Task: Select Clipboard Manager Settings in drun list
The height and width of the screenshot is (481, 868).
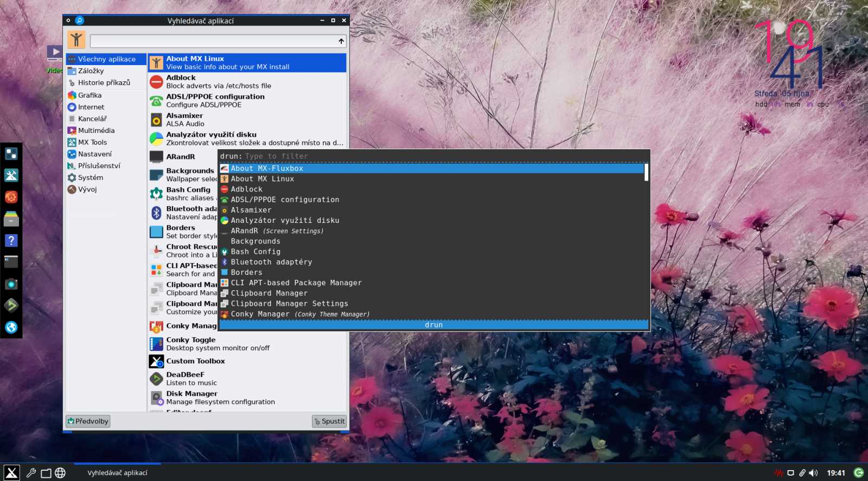Action: [432, 304]
